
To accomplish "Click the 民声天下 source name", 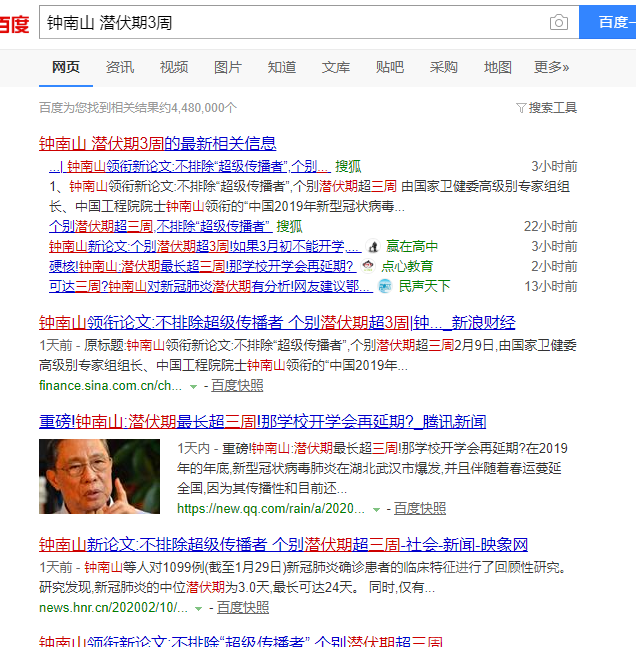I will pos(424,286).
